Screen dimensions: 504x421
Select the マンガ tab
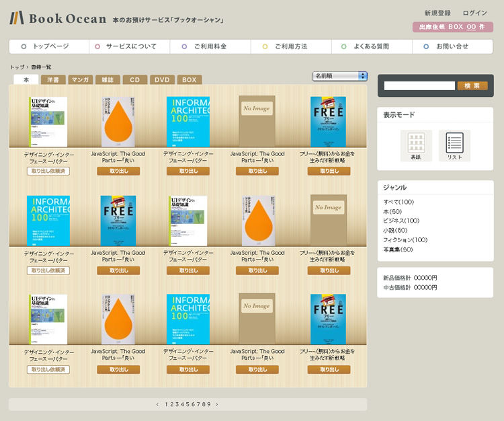point(81,79)
